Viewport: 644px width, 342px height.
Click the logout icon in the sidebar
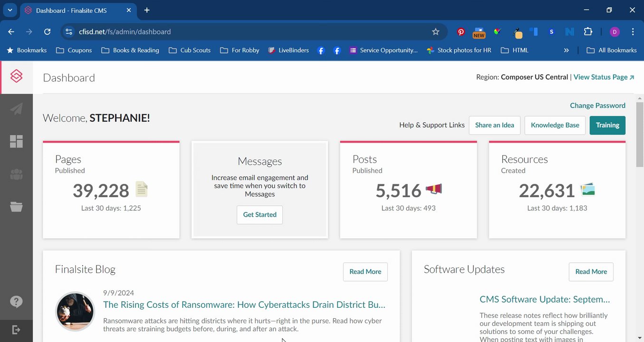pos(16,330)
